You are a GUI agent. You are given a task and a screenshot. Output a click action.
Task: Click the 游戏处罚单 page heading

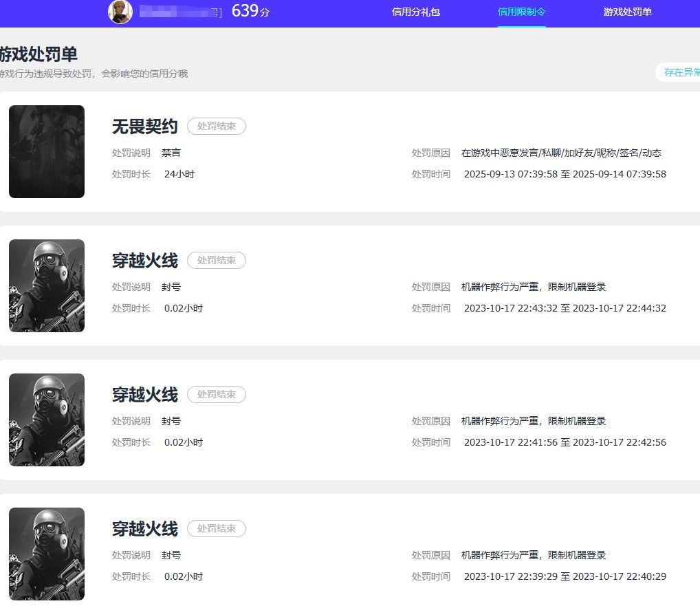(x=39, y=54)
